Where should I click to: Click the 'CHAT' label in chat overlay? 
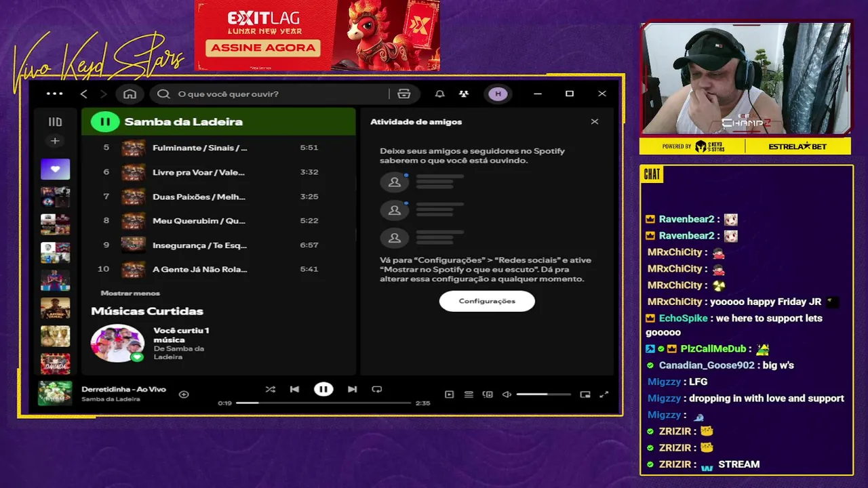(652, 175)
